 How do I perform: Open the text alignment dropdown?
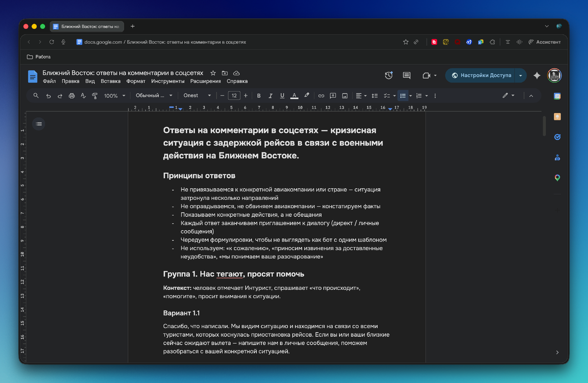point(361,96)
